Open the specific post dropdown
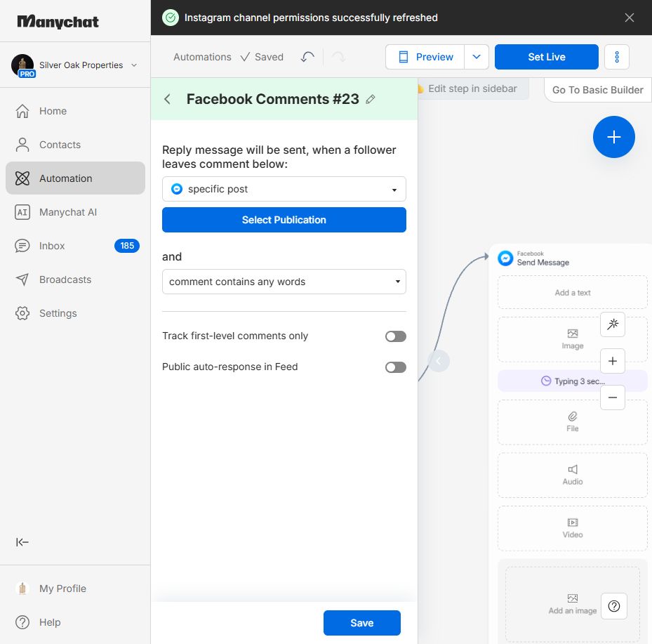 pos(284,189)
